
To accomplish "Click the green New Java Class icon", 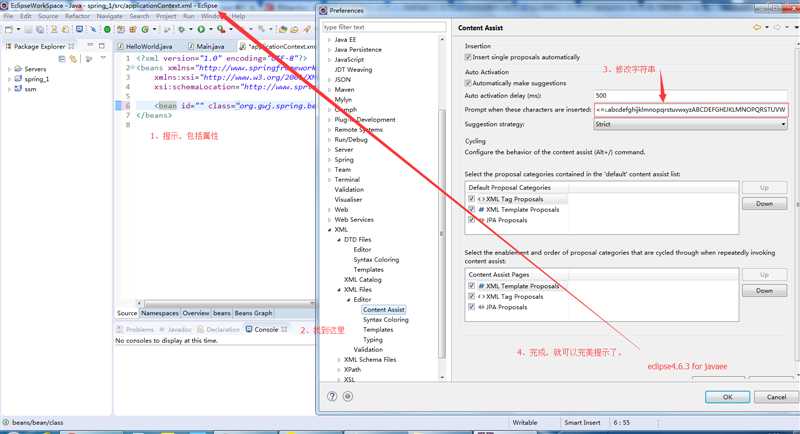I will (x=145, y=30).
